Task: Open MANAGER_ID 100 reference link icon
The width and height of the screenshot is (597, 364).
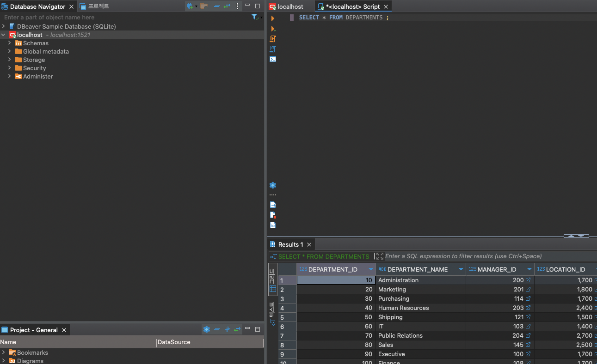Action: point(528,354)
